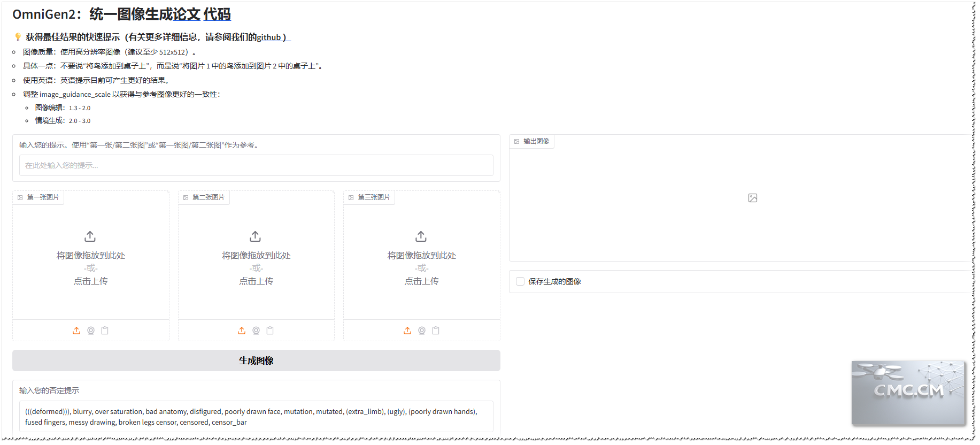980x445 pixels.
Task: Click large upload arrow in 第三张图片 area
Action: click(x=421, y=236)
